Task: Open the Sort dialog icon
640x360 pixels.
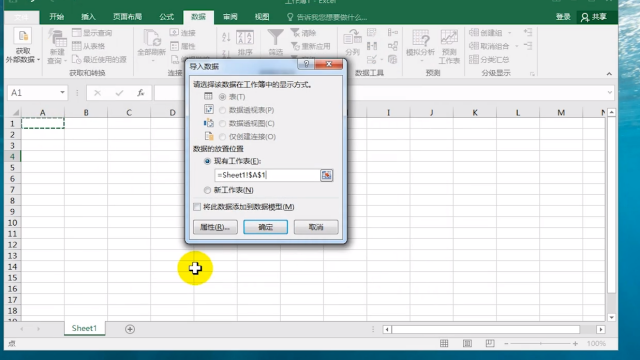Action: 245,38
